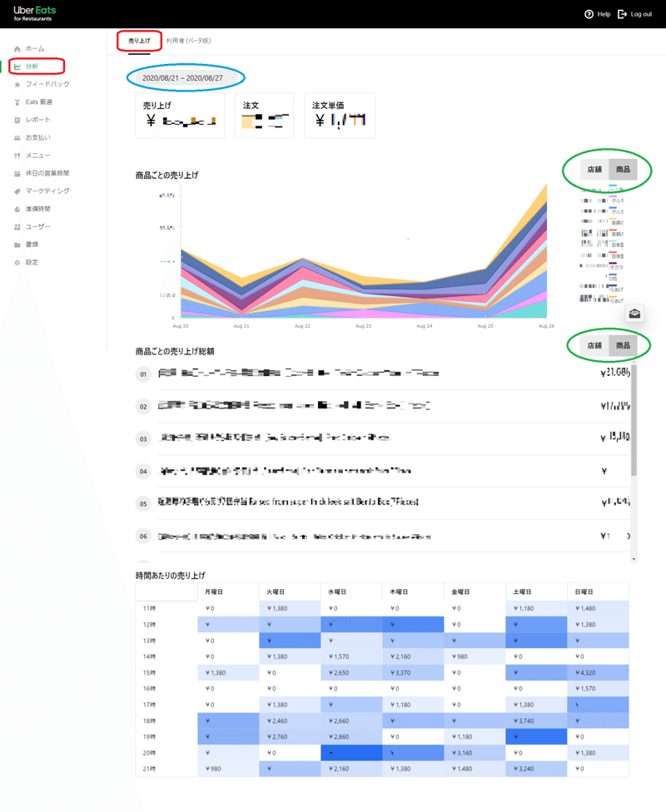Open 設定 at the bottom of the sidebar
Image resolution: width=666 pixels, height=812 pixels.
pyautogui.click(x=32, y=262)
